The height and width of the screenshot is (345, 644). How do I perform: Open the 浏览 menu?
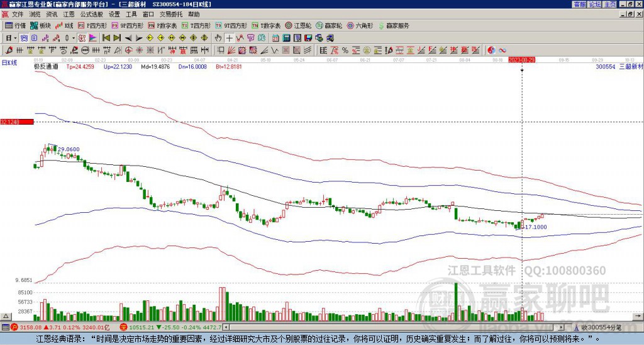point(35,14)
